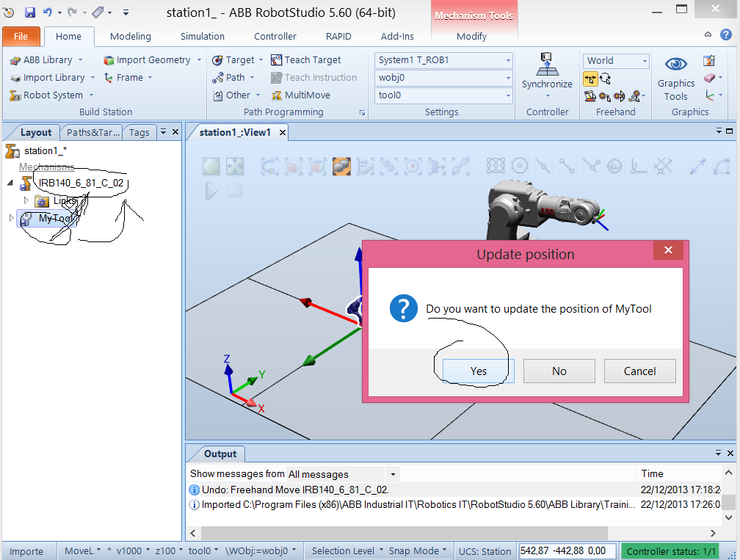Collapse the IRB140_6_81_C_02 tree node
This screenshot has height=560, width=740.
10,183
